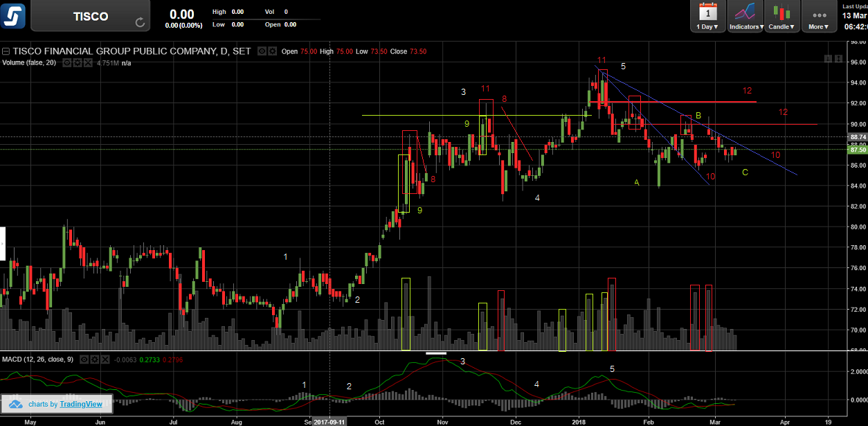Click the 96.00 price axis label
The image size is (868, 426).
858,62
